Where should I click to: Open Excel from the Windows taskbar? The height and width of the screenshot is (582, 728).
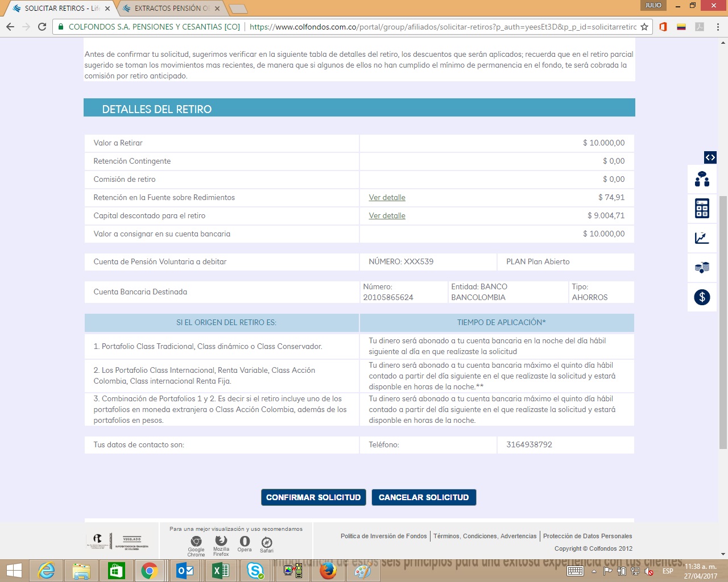click(220, 570)
